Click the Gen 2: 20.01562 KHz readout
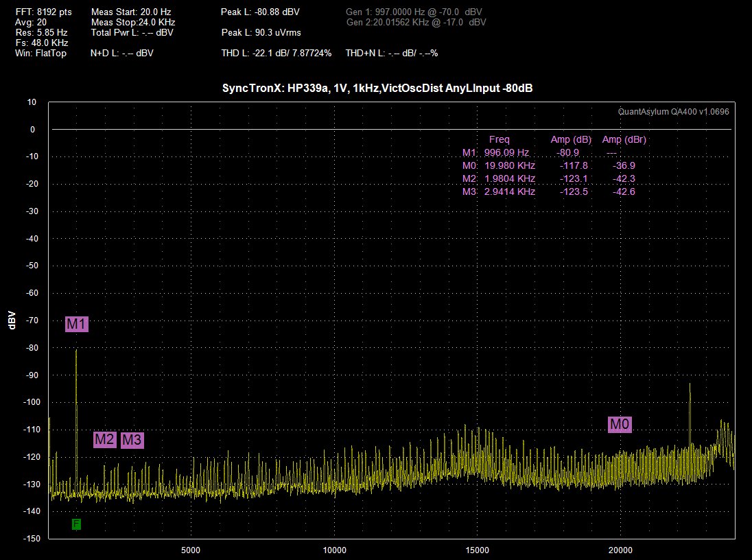Viewport: 752px width, 560px height. 416,22
